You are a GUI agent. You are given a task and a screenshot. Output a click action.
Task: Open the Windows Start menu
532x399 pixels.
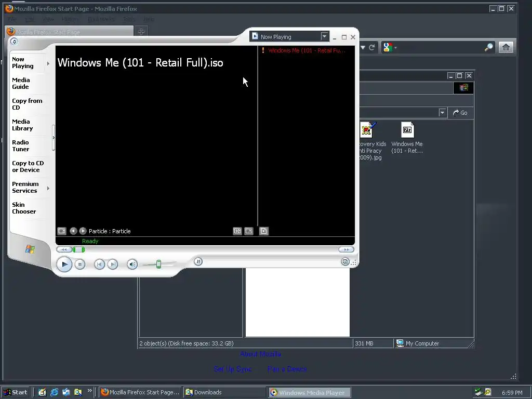pyautogui.click(x=15, y=392)
